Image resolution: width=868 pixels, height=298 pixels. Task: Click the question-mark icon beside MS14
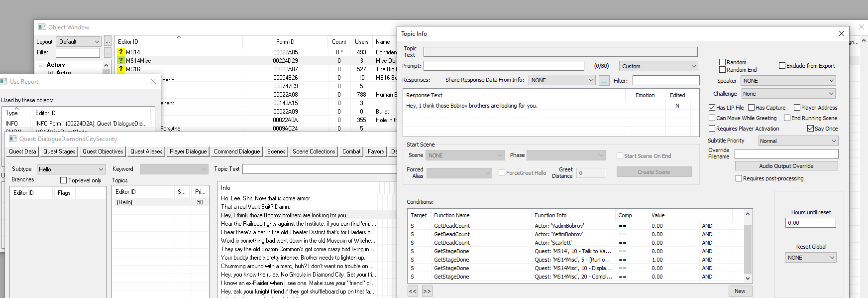click(120, 52)
